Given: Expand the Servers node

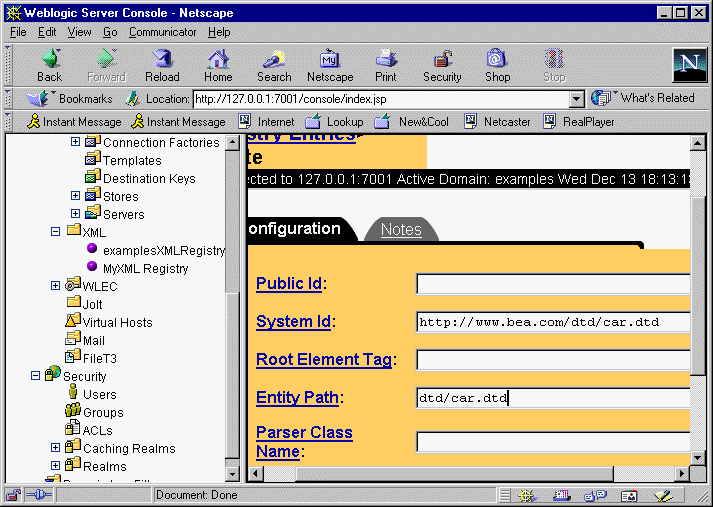Looking at the screenshot, I should tap(75, 214).
